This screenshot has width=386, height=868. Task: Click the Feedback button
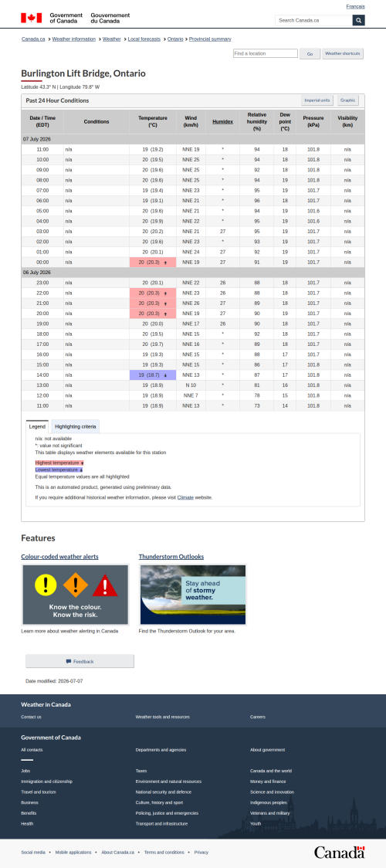point(80,661)
